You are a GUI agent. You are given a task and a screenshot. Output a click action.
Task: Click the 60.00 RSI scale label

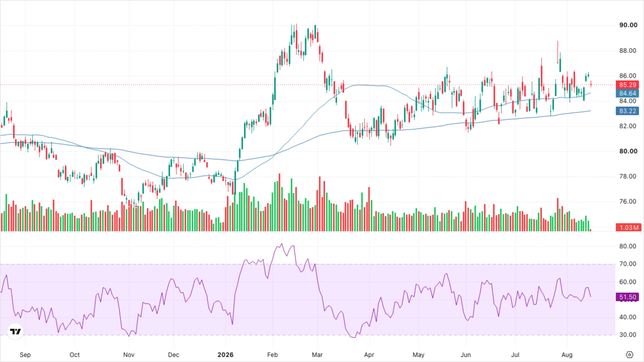[628, 282]
